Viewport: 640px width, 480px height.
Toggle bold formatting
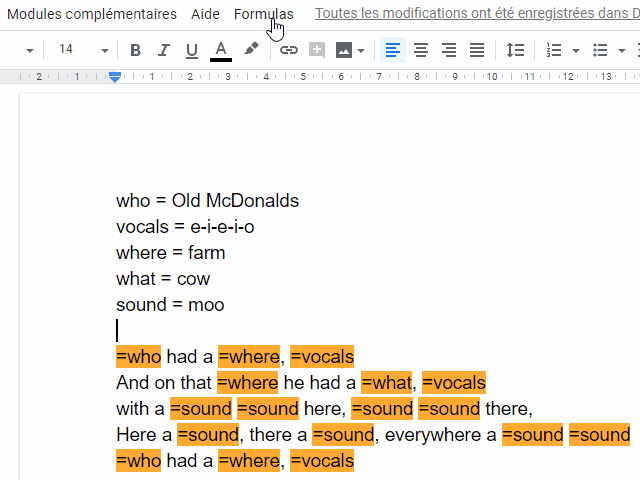[136, 50]
